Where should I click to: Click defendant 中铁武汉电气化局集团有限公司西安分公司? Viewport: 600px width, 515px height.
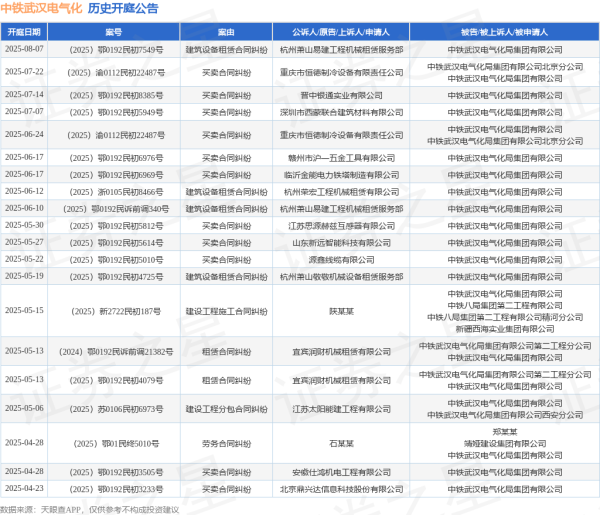(505, 415)
